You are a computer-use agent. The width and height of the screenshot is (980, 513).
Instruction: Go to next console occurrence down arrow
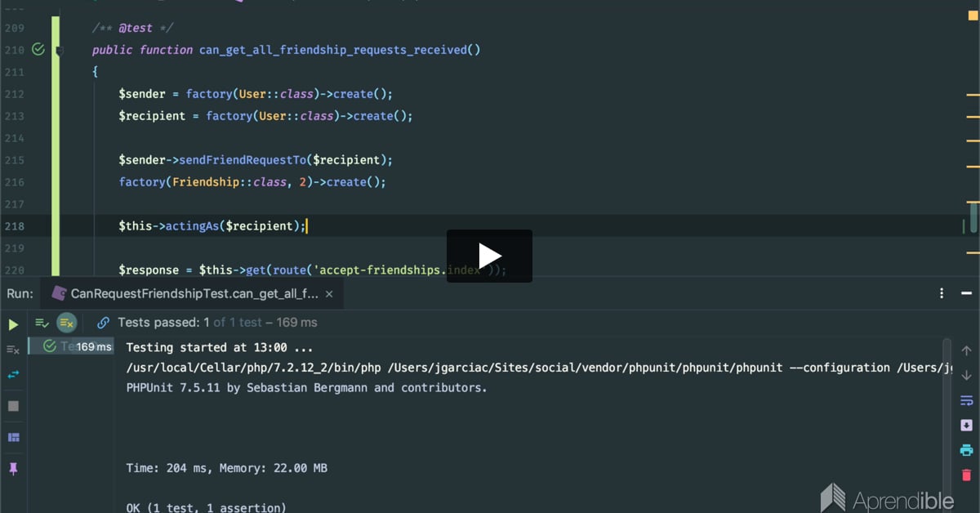point(966,375)
